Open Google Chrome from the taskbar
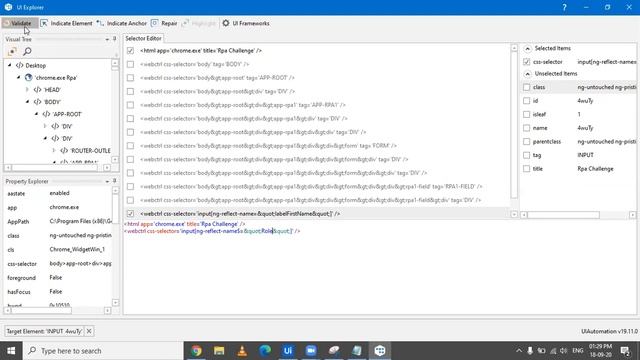Image resolution: width=640 pixels, height=360 pixels. coord(196,351)
